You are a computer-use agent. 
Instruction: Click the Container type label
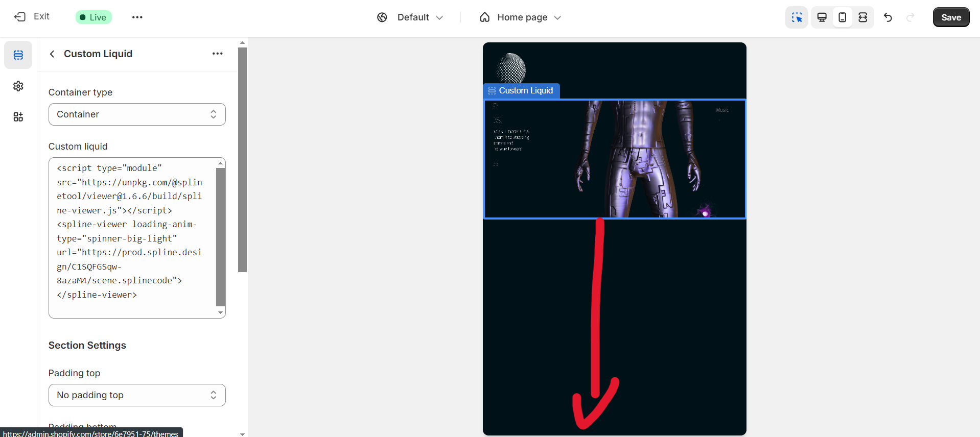click(80, 92)
